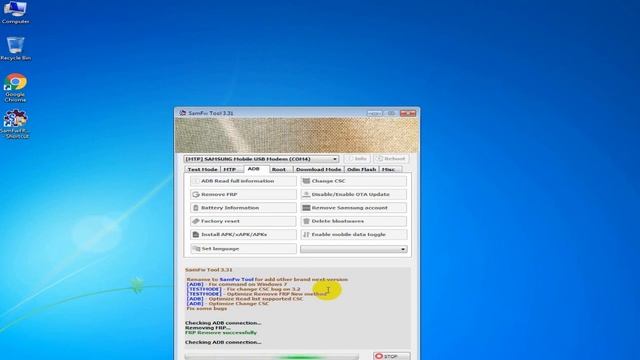The height and width of the screenshot is (360, 640).
Task: Click the SamFw Tool title bar icon
Action: point(182,113)
